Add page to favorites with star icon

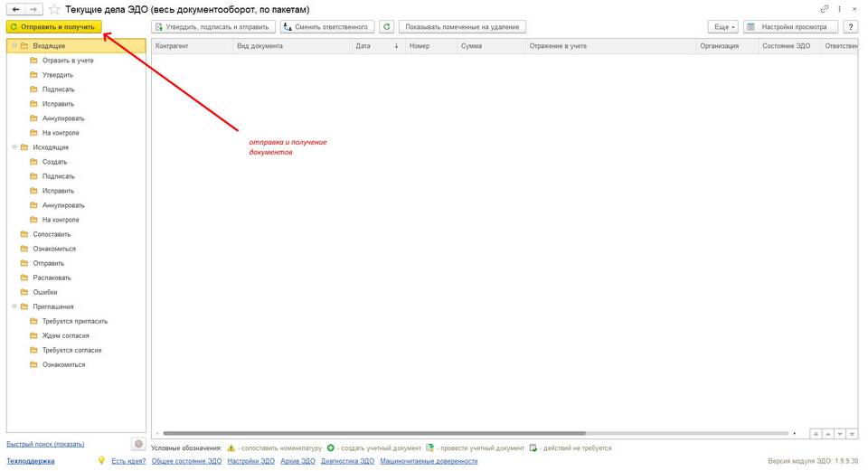(54, 9)
